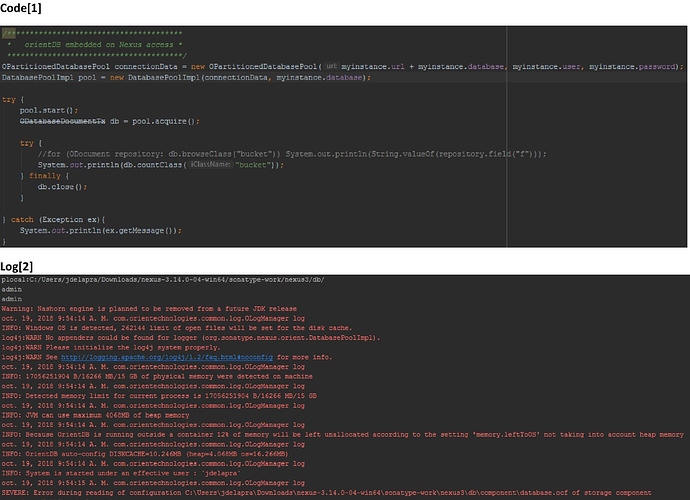Click the 'INFO: Detected memory limit' line
Viewport: 690px width, 500px height.
(x=159, y=396)
